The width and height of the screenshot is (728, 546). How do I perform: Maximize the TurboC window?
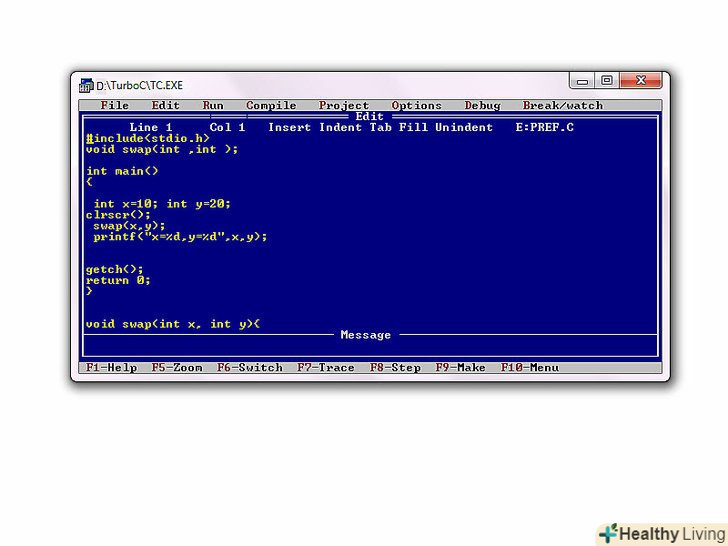tap(607, 80)
